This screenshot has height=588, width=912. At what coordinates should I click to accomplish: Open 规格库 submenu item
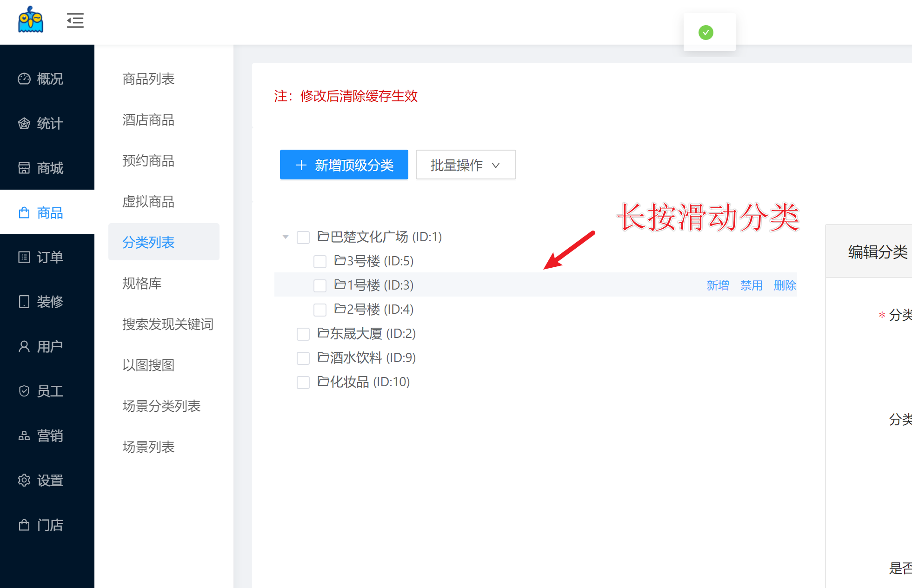pos(142,283)
